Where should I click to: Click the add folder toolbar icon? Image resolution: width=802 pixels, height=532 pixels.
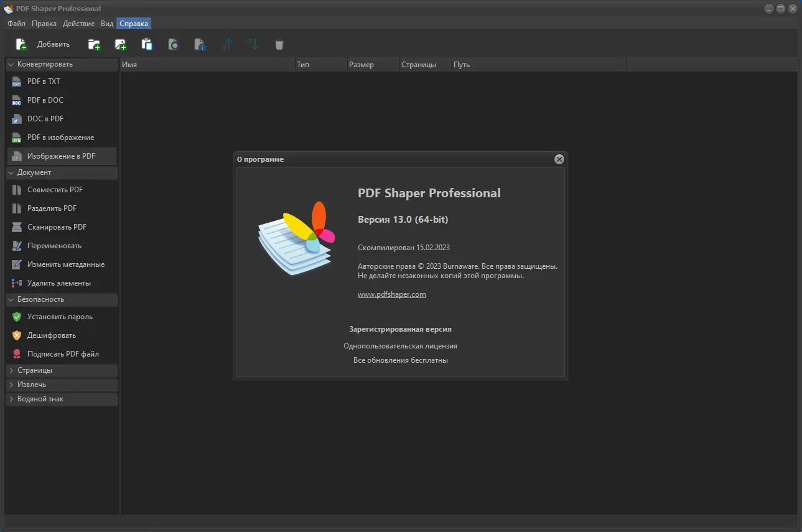click(94, 44)
